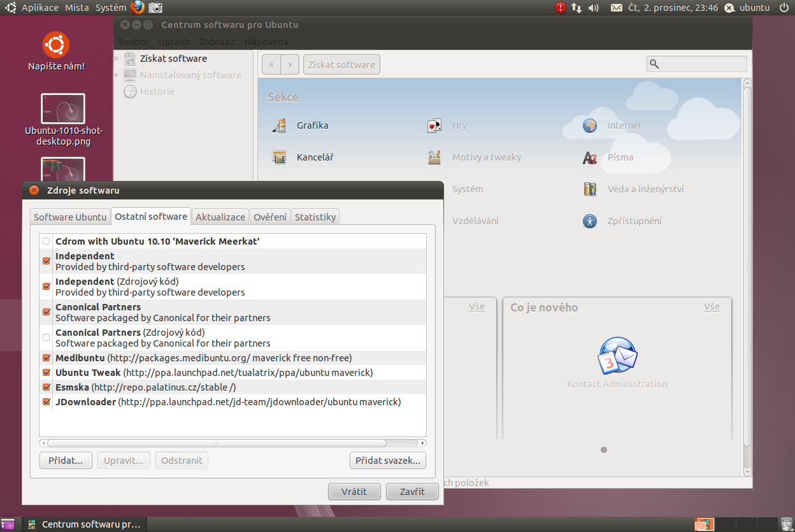The width and height of the screenshot is (795, 532).
Task: Open the screenshot camera tool in the panel
Action: [x=155, y=8]
